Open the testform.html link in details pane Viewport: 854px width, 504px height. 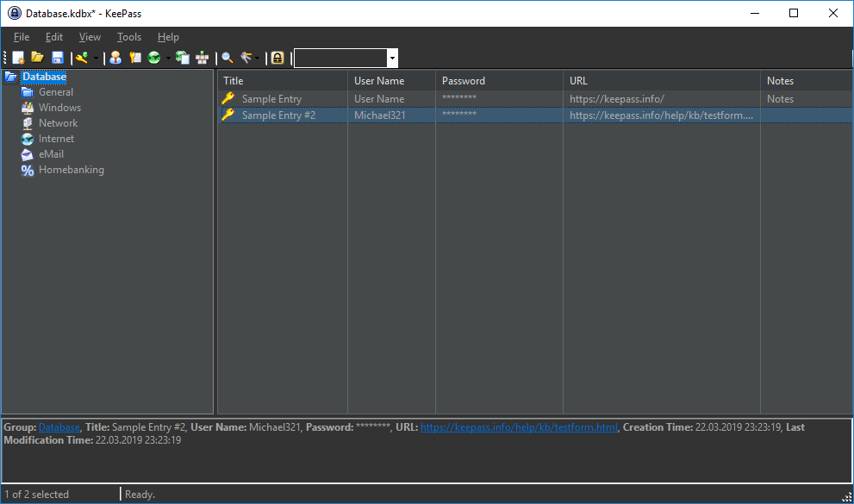[x=519, y=427]
